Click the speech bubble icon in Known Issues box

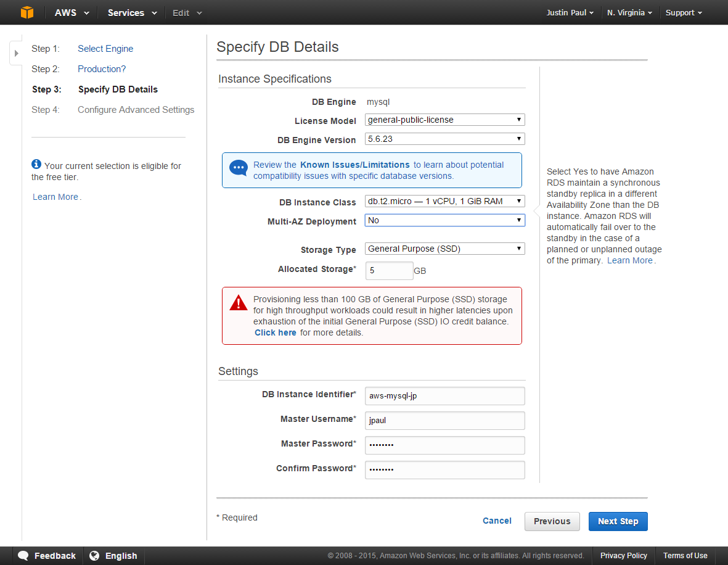click(x=239, y=168)
